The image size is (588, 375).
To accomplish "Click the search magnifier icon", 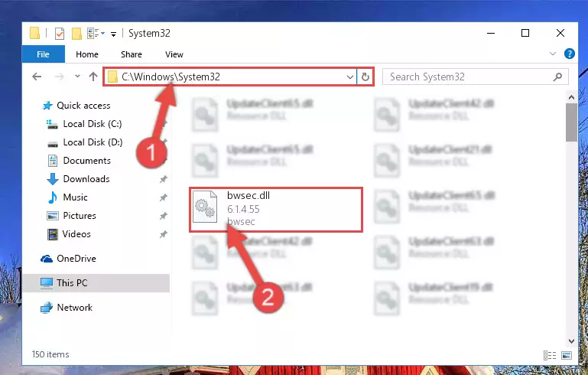I will pyautogui.click(x=557, y=77).
